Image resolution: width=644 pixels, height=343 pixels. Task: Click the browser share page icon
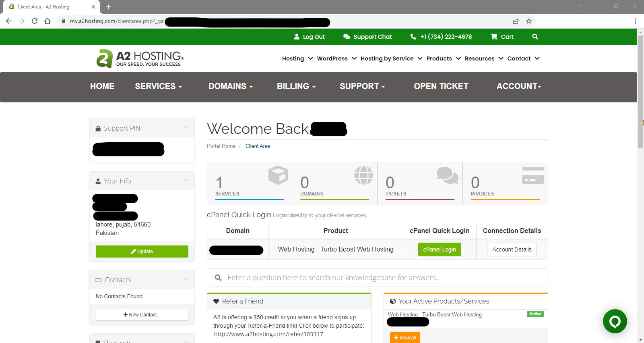[516, 21]
